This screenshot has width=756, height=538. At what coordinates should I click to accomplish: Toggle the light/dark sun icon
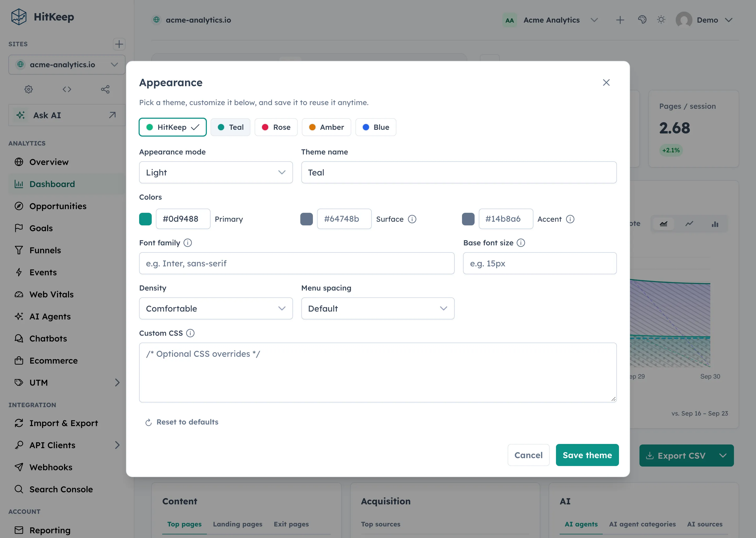[661, 20]
